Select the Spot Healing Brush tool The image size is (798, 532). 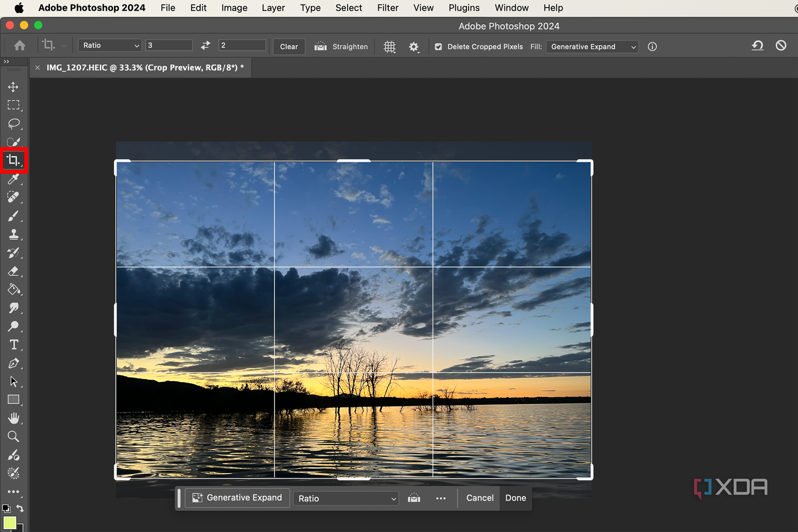point(14,197)
